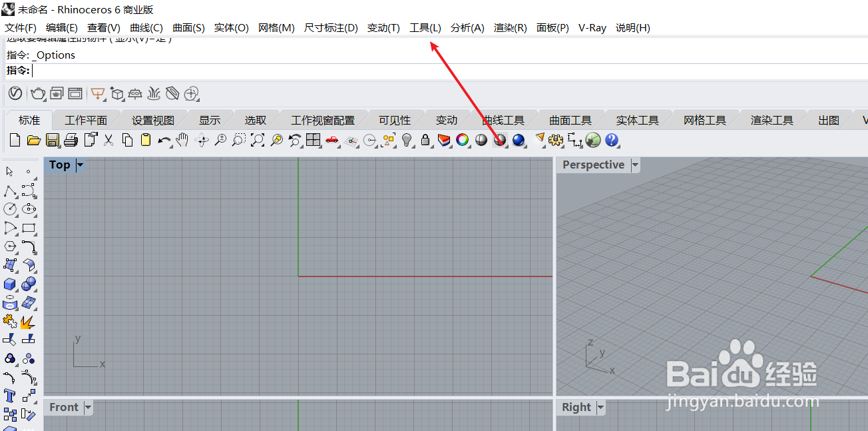The image size is (868, 431).
Task: Open the 曲线(C) menu
Action: [146, 28]
